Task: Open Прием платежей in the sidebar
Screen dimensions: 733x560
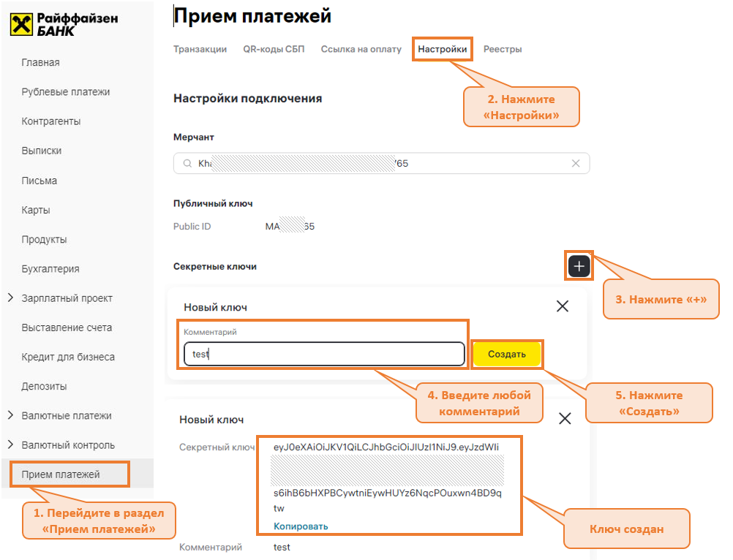Action: (61, 474)
